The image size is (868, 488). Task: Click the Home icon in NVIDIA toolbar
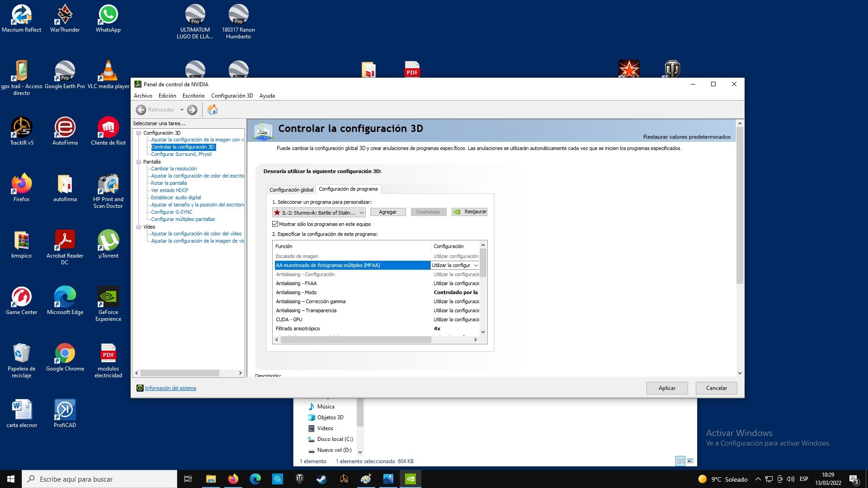[x=212, y=110]
